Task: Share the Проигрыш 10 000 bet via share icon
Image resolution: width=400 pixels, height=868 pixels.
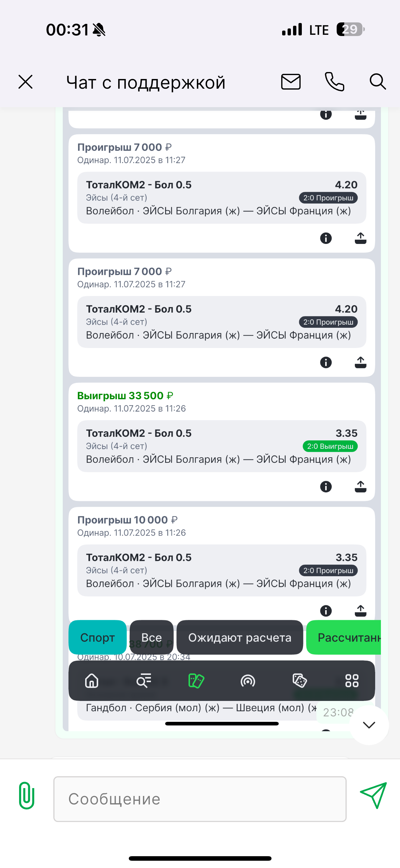Action: 361,610
